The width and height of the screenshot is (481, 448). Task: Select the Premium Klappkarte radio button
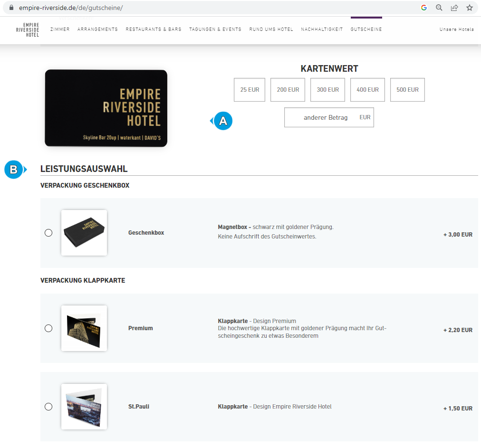pyautogui.click(x=48, y=328)
